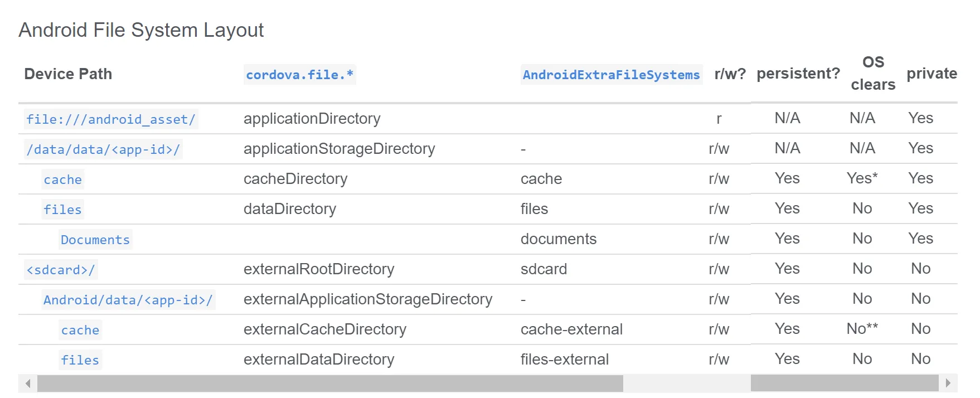Click the right horizontal scrollbar thumb

tap(844, 384)
